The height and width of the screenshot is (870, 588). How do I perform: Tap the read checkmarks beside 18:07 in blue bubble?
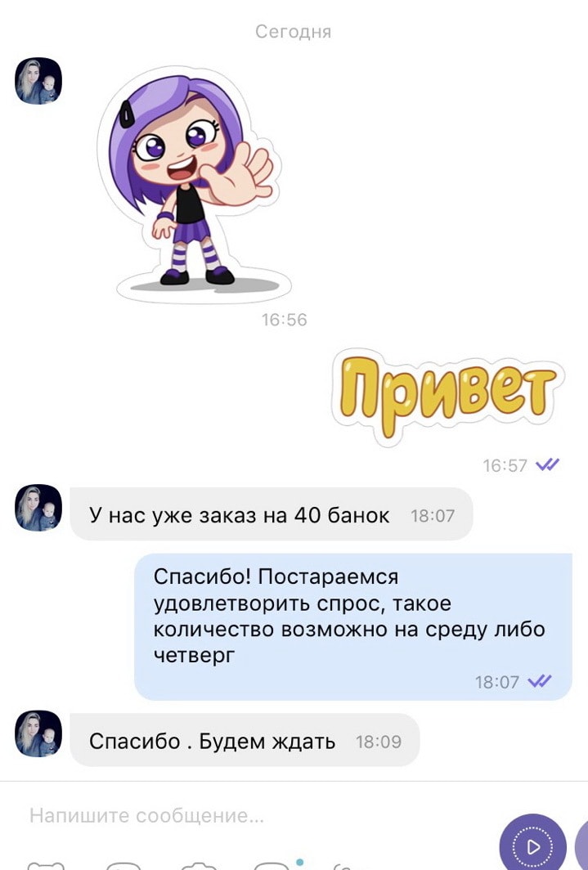(540, 681)
